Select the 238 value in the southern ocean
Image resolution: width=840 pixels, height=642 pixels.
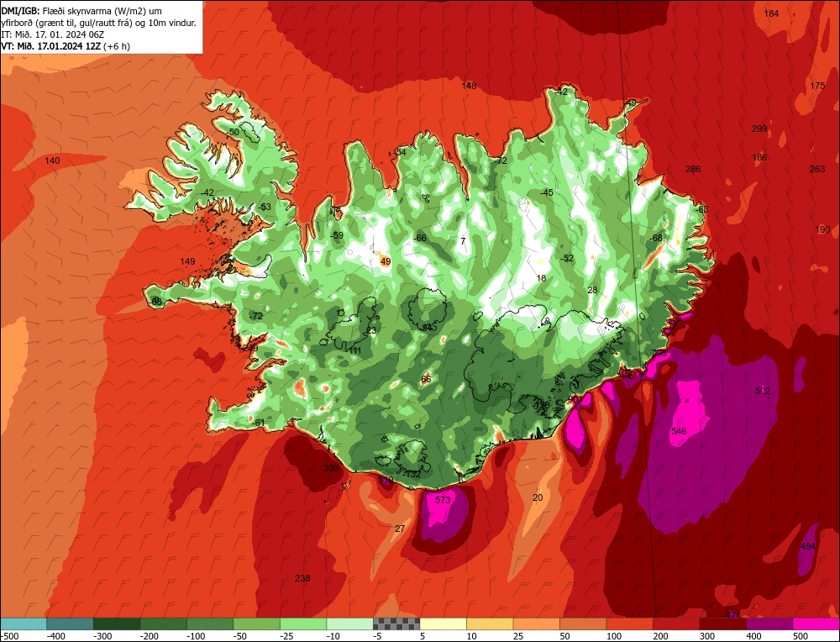point(302,578)
